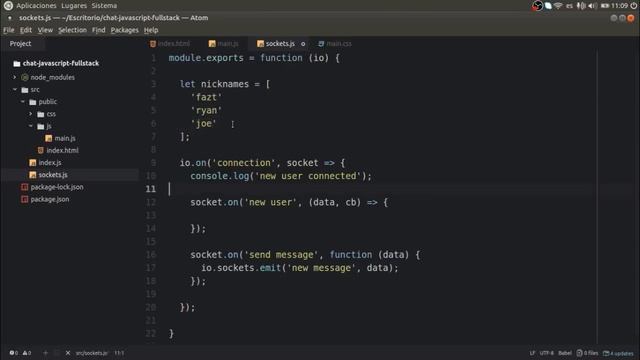Viewport: 640px width, 360px height.
Task: Click line number 11 in the gutter
Action: pos(151,189)
